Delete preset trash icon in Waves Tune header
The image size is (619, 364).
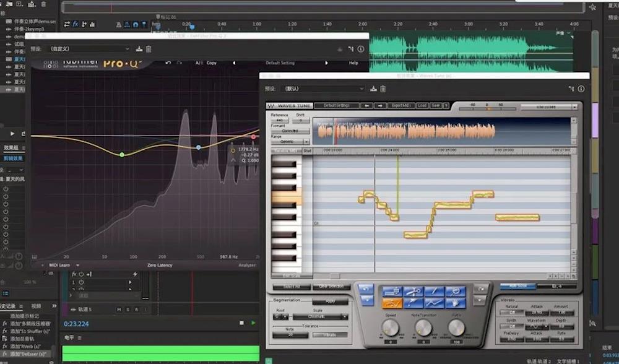(383, 89)
